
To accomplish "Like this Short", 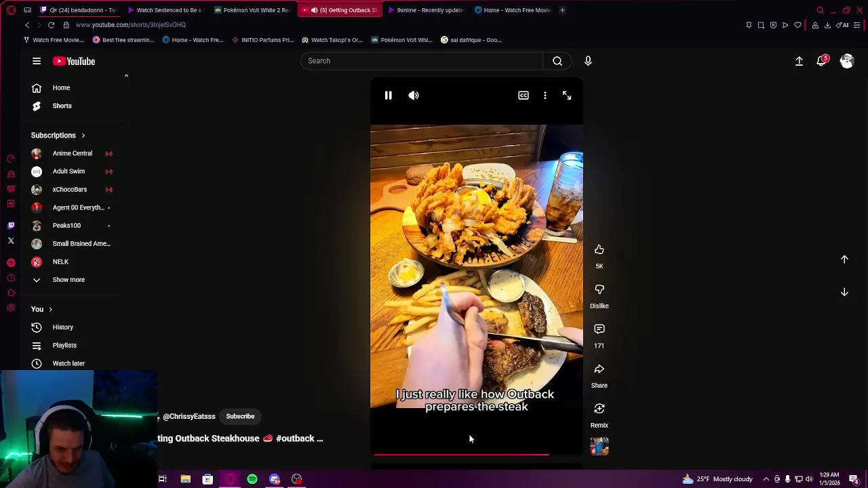I will (x=599, y=249).
